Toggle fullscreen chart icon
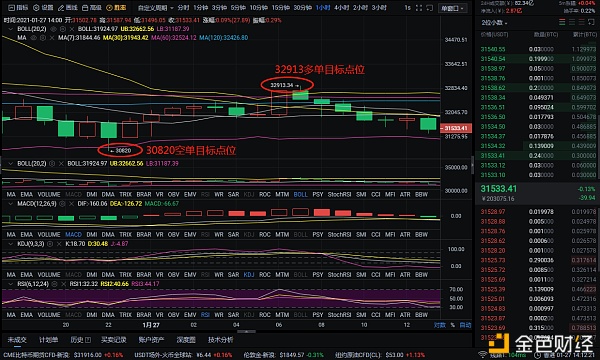 click(x=419, y=8)
